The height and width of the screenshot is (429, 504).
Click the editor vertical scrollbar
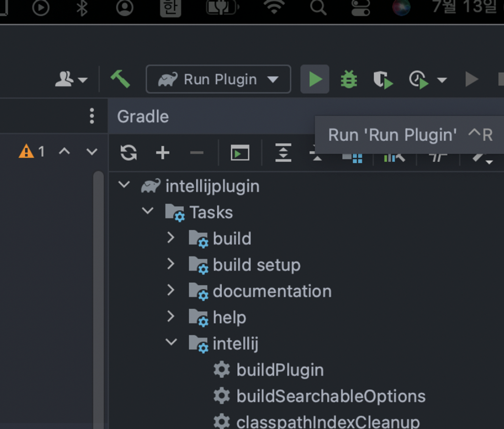click(x=98, y=300)
